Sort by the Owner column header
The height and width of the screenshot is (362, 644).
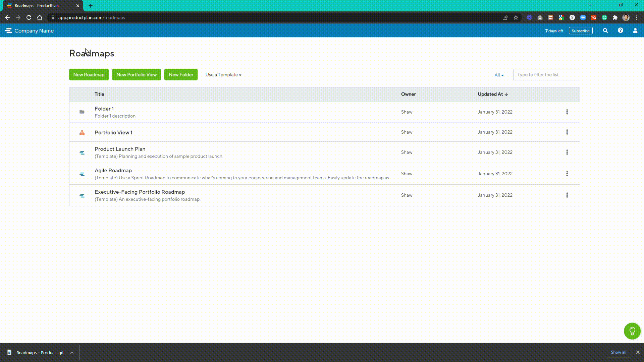pyautogui.click(x=409, y=94)
